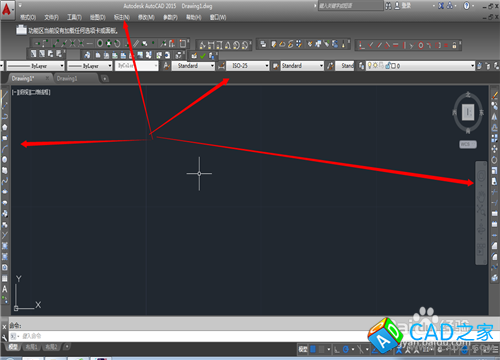Open the 格式(O) menu

click(28, 17)
